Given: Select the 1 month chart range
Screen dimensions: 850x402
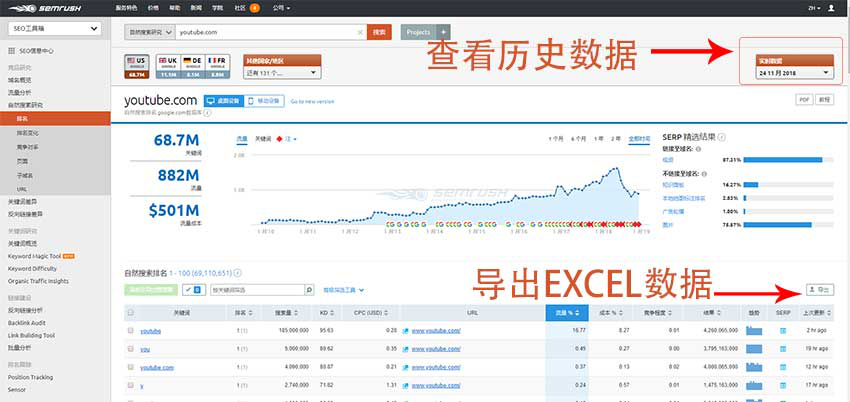Looking at the screenshot, I should click(556, 139).
